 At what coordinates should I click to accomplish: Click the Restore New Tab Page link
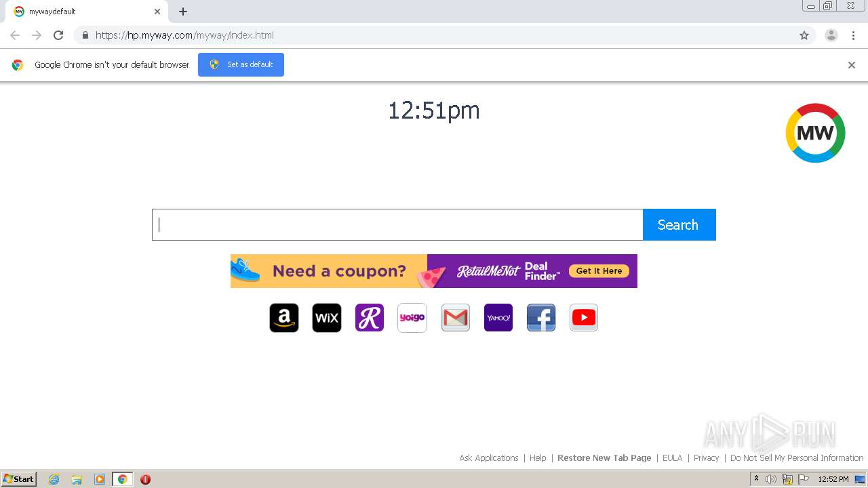coord(604,458)
